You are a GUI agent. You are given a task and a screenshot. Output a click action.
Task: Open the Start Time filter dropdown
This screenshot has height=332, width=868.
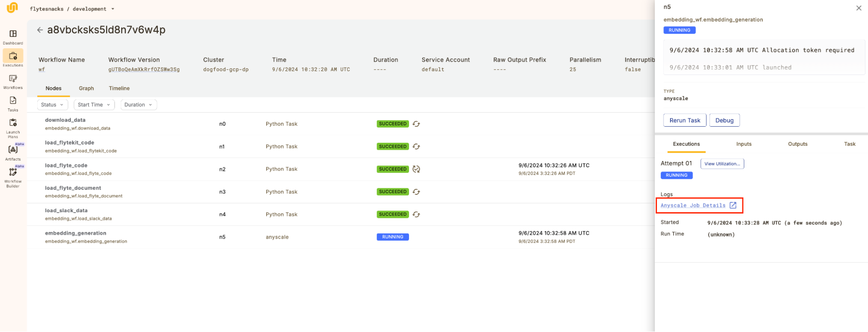[x=94, y=105]
